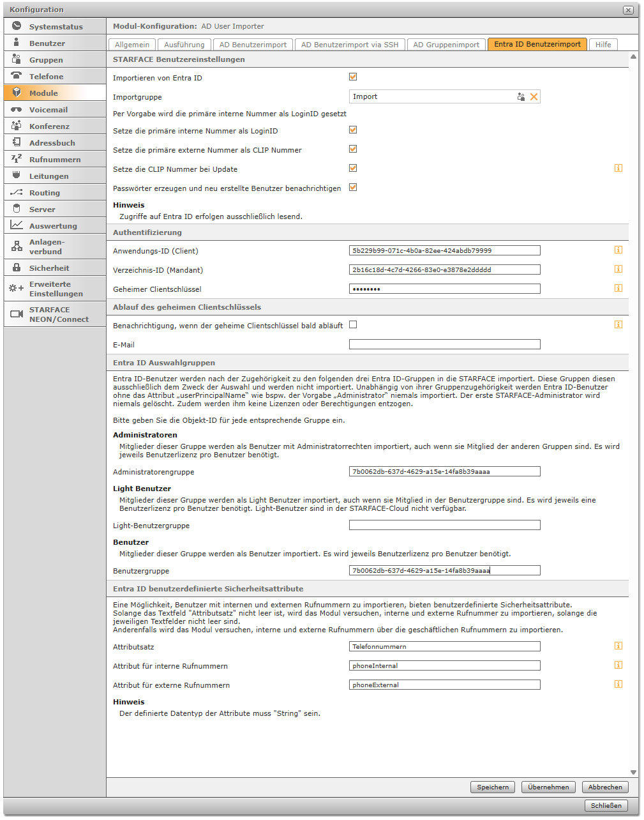The image size is (644, 820).
Task: Show info icon next to Verzeichnis-ID (Mandant)
Action: [618, 270]
